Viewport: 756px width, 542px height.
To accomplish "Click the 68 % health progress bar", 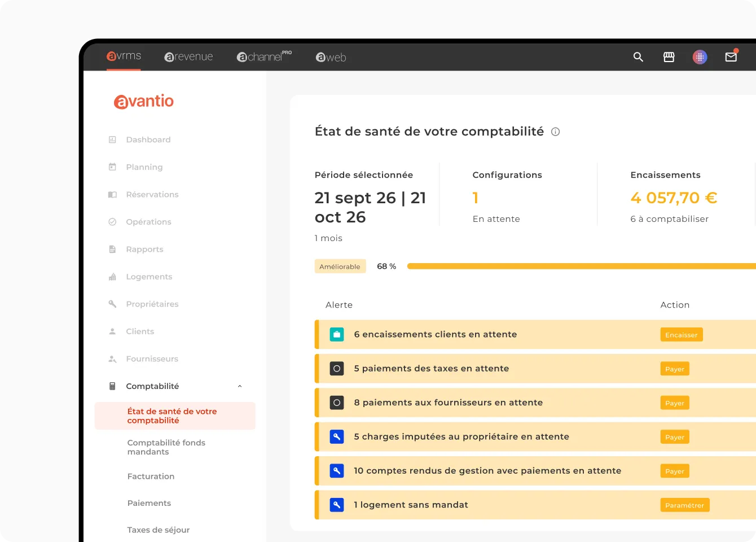I will [x=582, y=266].
